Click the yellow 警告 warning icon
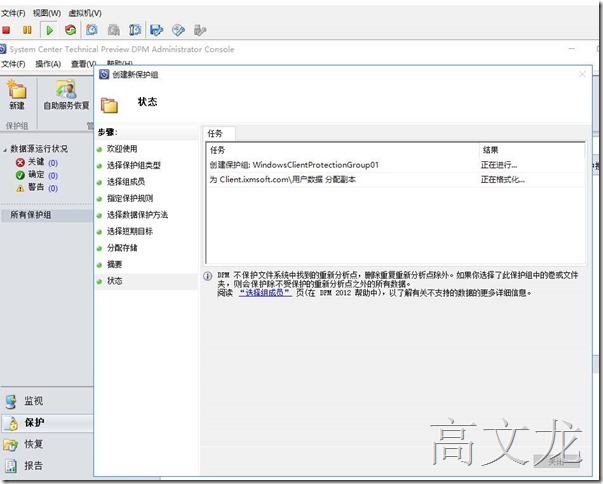The image size is (603, 484). (20, 188)
